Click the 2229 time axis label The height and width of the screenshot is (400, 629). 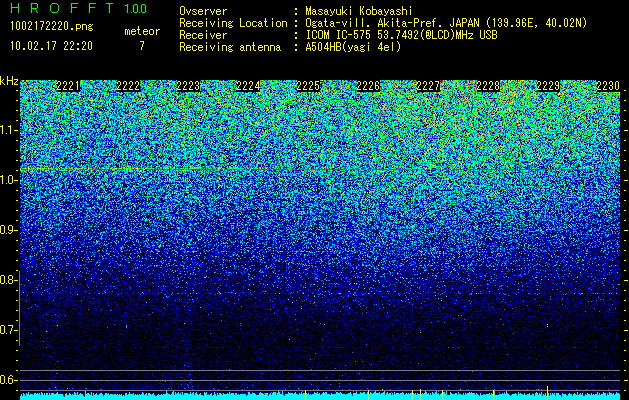(x=548, y=86)
